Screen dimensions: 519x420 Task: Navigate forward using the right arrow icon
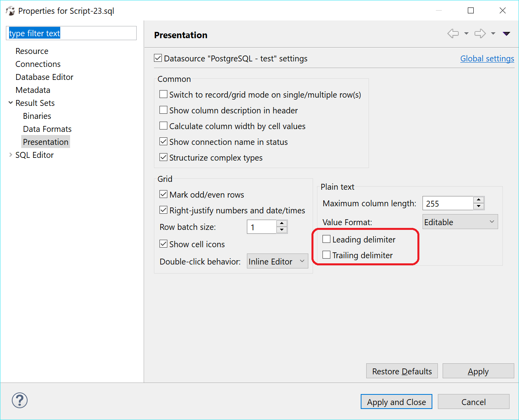pyautogui.click(x=480, y=33)
